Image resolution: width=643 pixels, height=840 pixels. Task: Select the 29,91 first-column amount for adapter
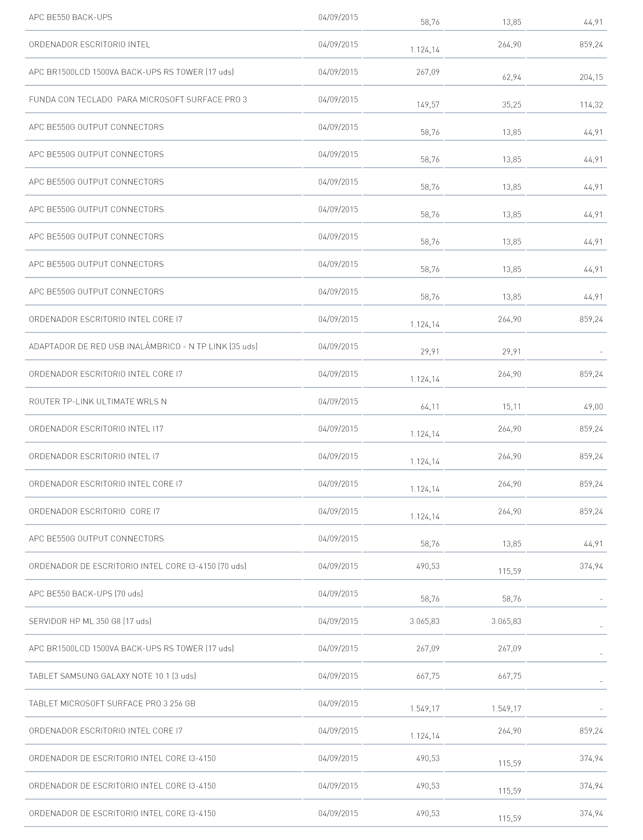point(430,352)
